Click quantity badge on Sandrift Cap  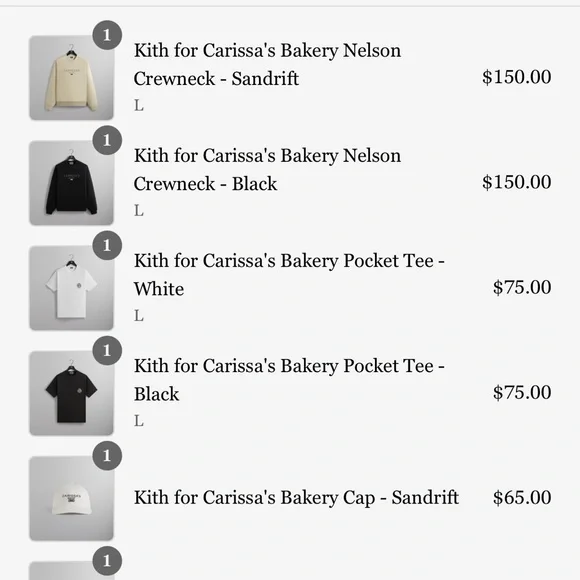(107, 455)
